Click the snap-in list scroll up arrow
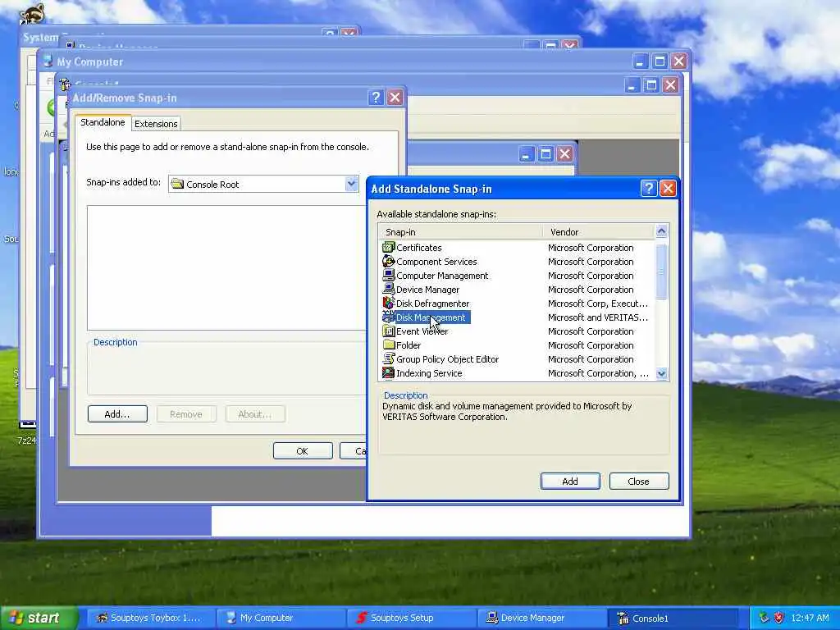The height and width of the screenshot is (630, 840). click(662, 231)
